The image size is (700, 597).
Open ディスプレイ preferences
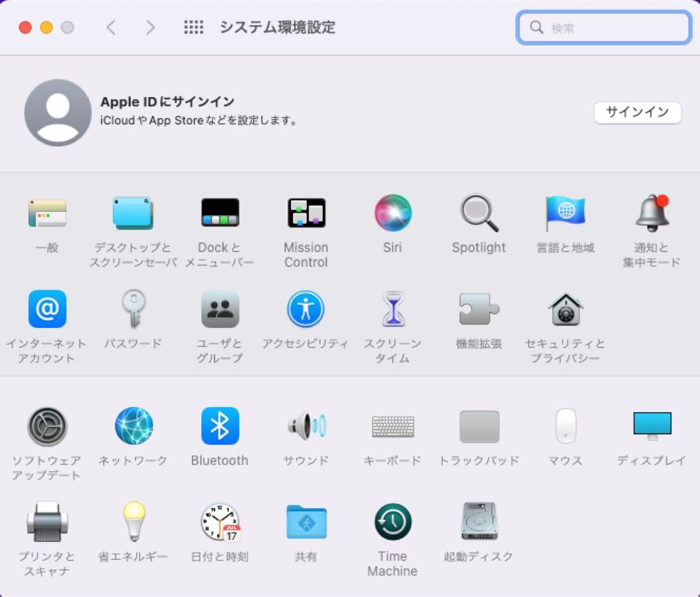pos(651,426)
